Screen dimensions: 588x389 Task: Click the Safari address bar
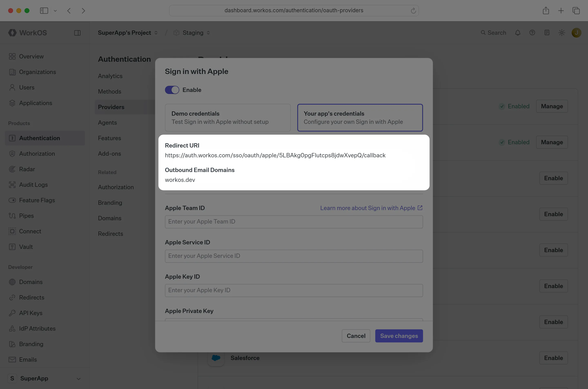pos(294,11)
